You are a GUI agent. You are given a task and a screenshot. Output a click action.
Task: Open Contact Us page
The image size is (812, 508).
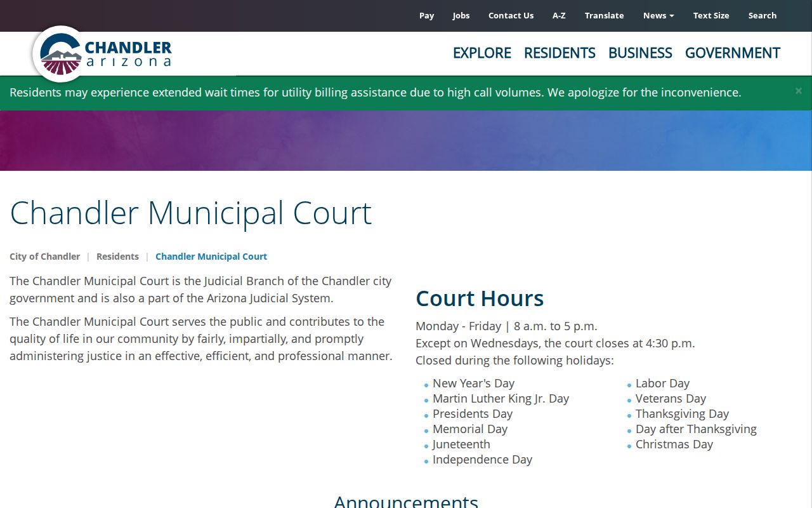[511, 16]
